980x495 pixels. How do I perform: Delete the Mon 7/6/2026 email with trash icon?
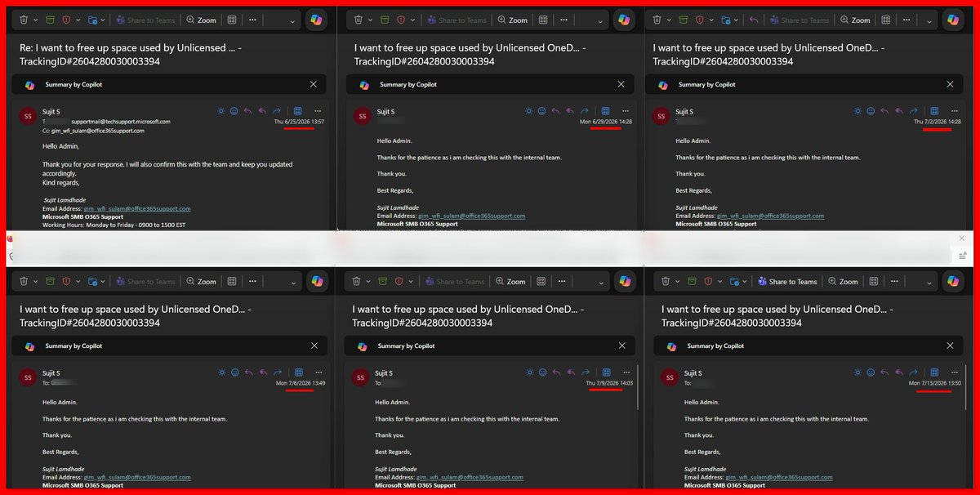pyautogui.click(x=24, y=281)
